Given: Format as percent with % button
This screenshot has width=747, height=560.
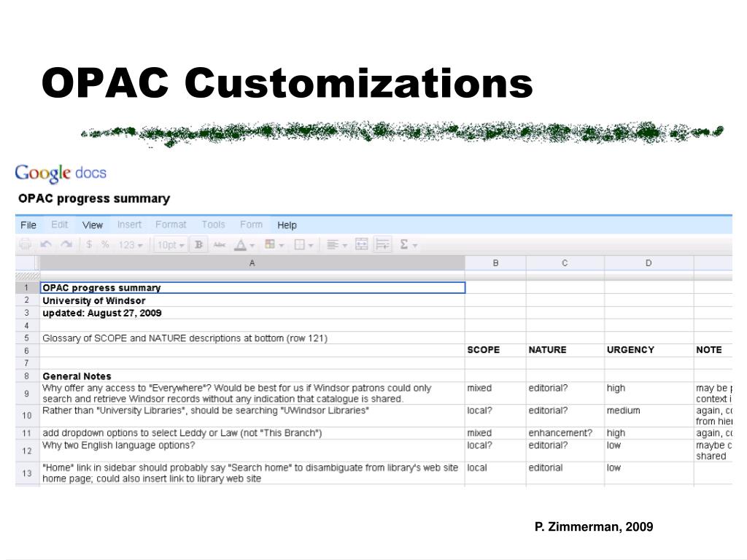Looking at the screenshot, I should click(x=105, y=244).
